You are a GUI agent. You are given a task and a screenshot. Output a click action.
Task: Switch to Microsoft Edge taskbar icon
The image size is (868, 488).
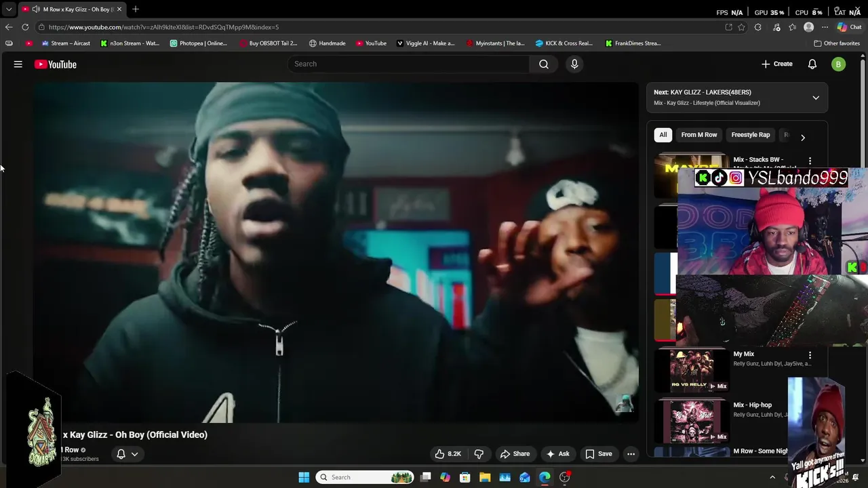click(x=545, y=477)
